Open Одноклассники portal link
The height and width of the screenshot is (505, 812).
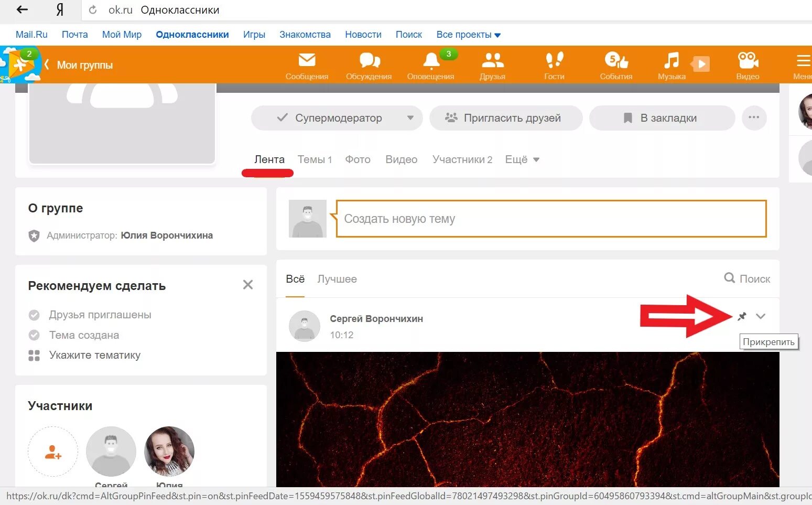point(192,35)
